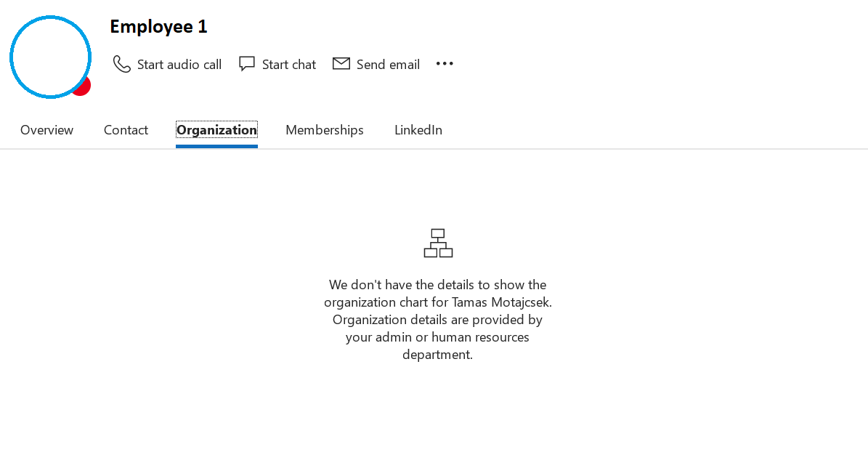Image resolution: width=868 pixels, height=476 pixels.
Task: Click Employee 1 profile picture
Action: pos(50,57)
